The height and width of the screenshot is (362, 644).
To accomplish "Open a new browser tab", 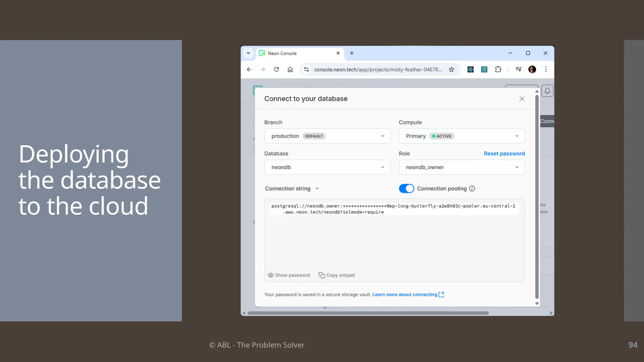I will pos(352,53).
